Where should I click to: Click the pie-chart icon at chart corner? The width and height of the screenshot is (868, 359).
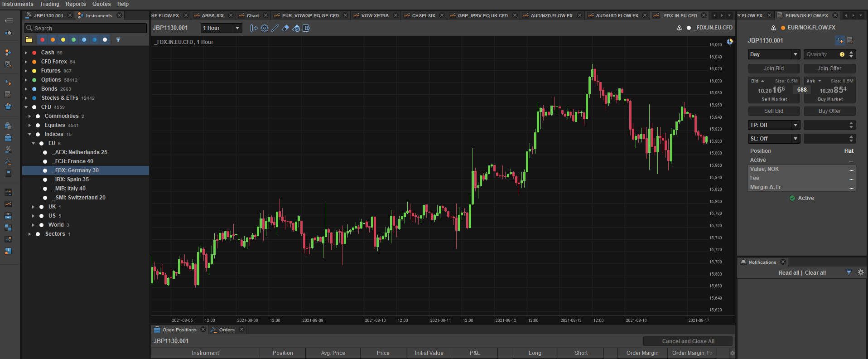pos(730,42)
